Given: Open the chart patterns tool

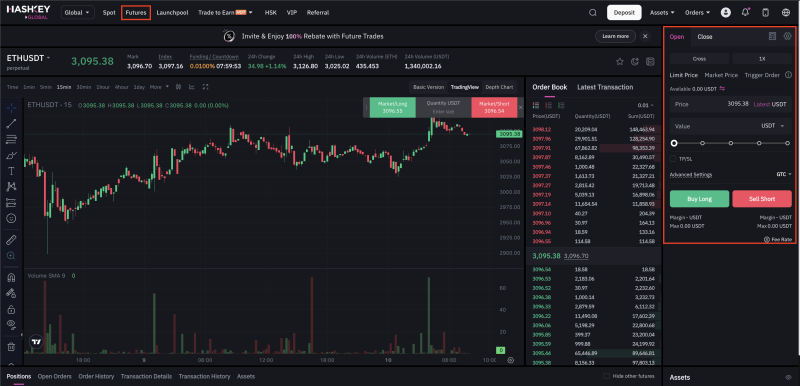Looking at the screenshot, I should (x=11, y=187).
